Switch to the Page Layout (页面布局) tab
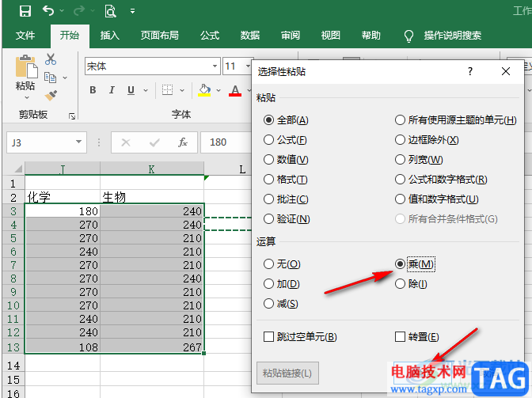 point(160,36)
